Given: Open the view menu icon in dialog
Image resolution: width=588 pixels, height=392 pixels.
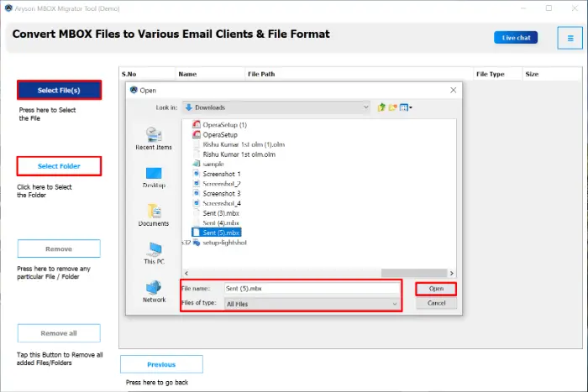Looking at the screenshot, I should [406, 107].
